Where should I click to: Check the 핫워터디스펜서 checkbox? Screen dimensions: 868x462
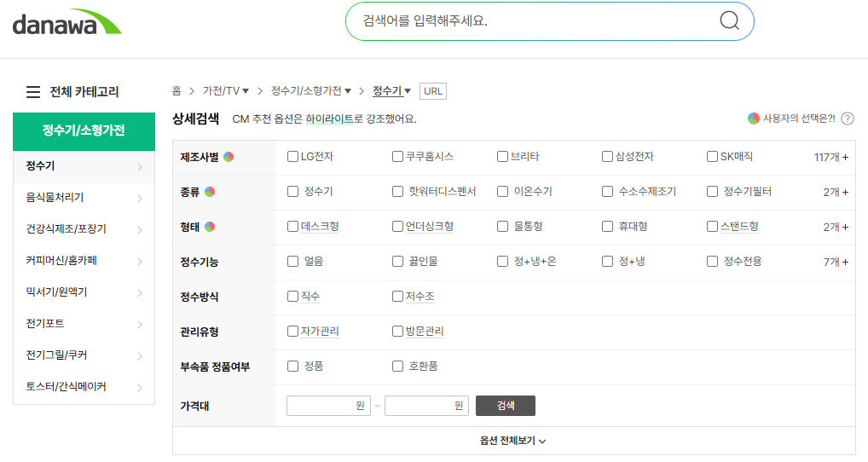(x=397, y=192)
